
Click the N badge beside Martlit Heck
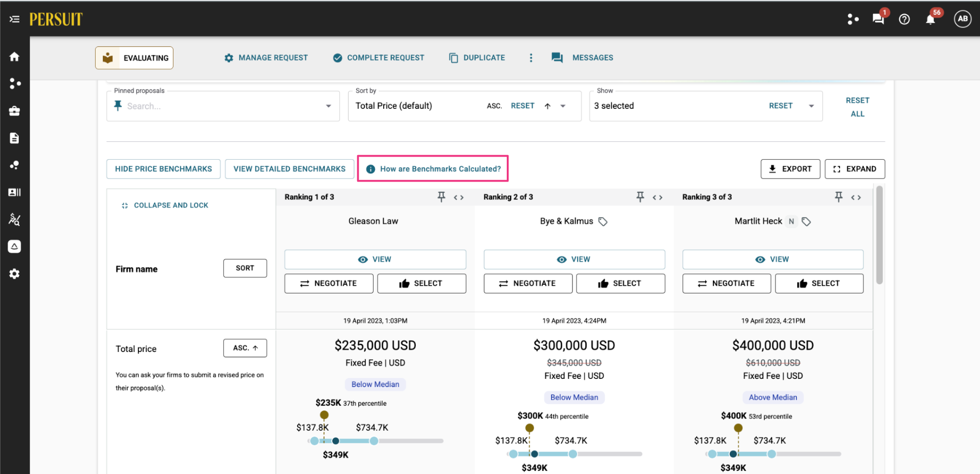[x=791, y=221]
